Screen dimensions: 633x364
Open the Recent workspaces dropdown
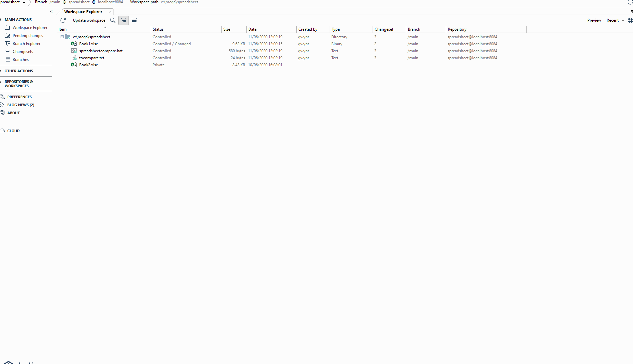[x=614, y=20]
